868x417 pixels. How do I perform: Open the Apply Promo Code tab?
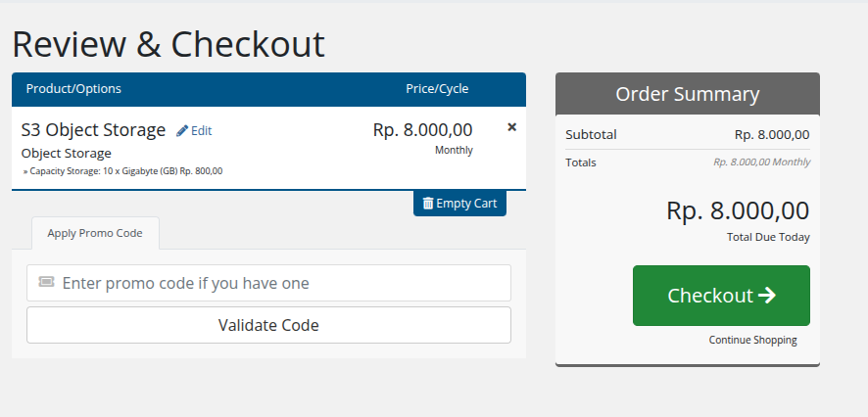(95, 233)
